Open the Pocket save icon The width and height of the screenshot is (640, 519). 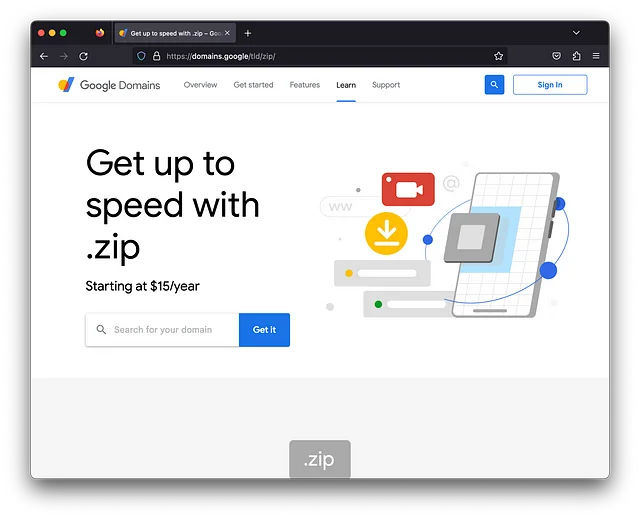556,56
